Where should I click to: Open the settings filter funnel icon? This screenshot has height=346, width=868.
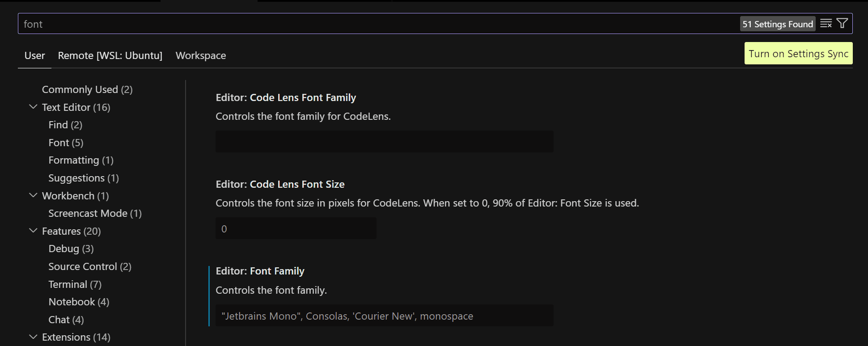[x=842, y=23]
